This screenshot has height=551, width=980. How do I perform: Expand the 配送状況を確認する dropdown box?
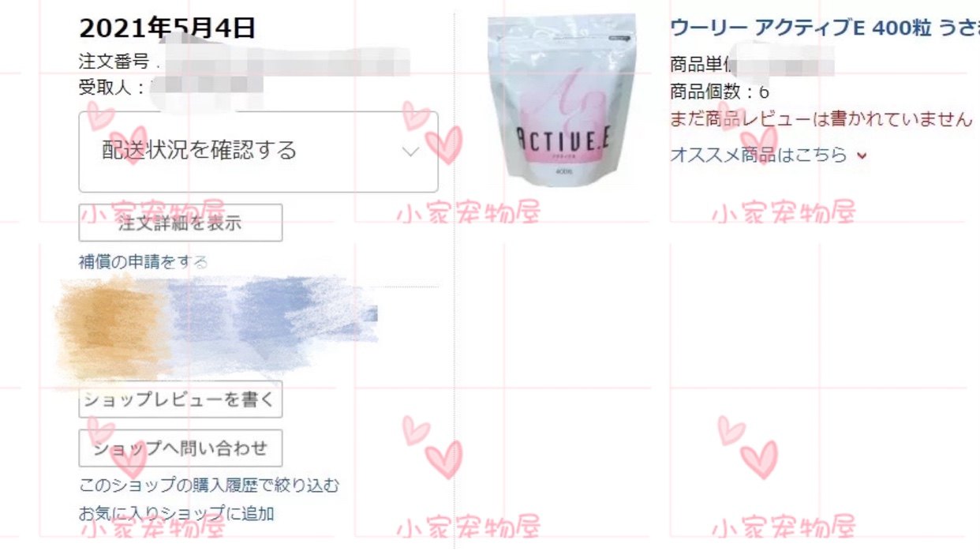pyautogui.click(x=258, y=152)
